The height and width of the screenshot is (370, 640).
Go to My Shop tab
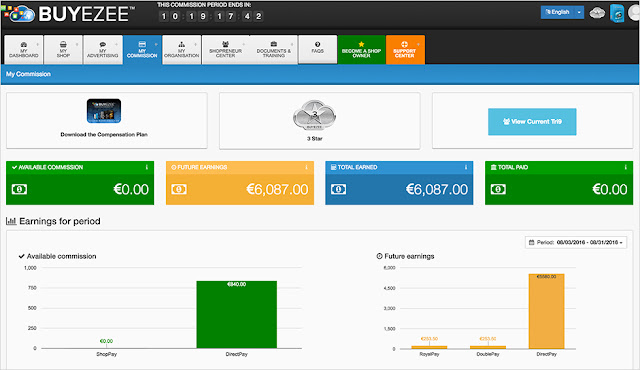point(63,49)
